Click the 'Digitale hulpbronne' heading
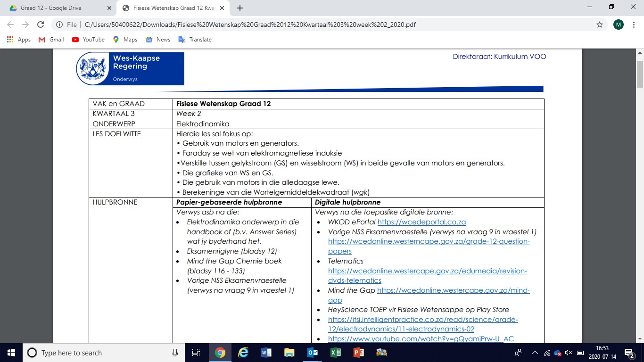Viewport: 644px width, 362px height. point(347,202)
